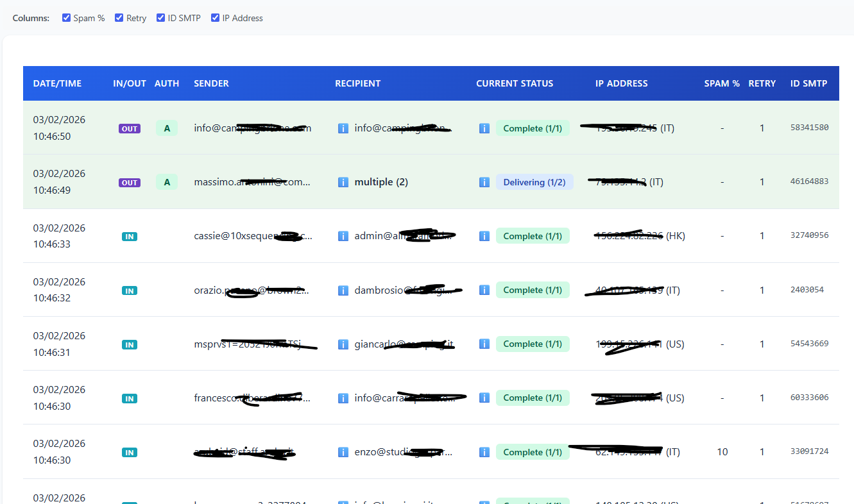Click status info icon in cassie sender row
The height and width of the screenshot is (504, 854).
click(484, 237)
